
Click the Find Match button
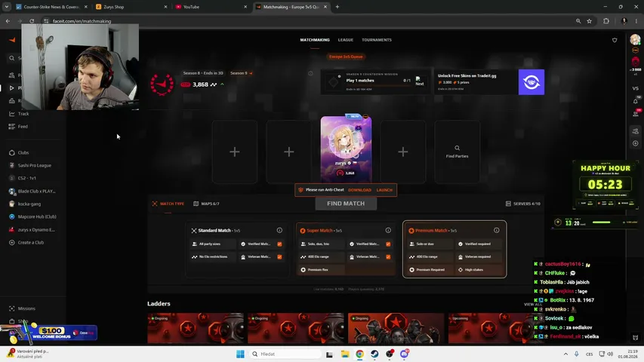tap(346, 204)
